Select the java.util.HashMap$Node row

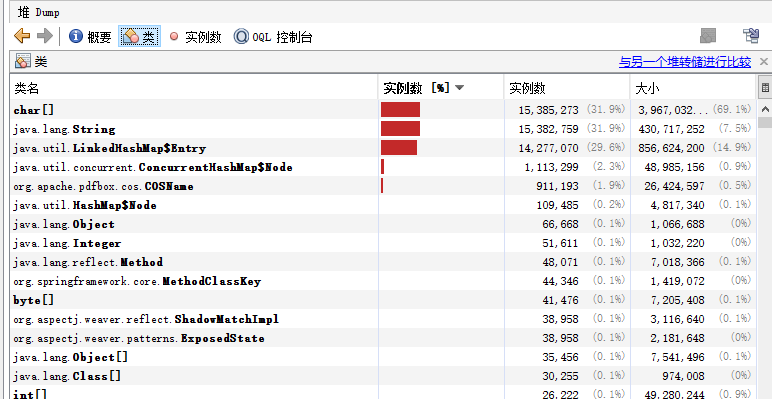click(x=383, y=205)
